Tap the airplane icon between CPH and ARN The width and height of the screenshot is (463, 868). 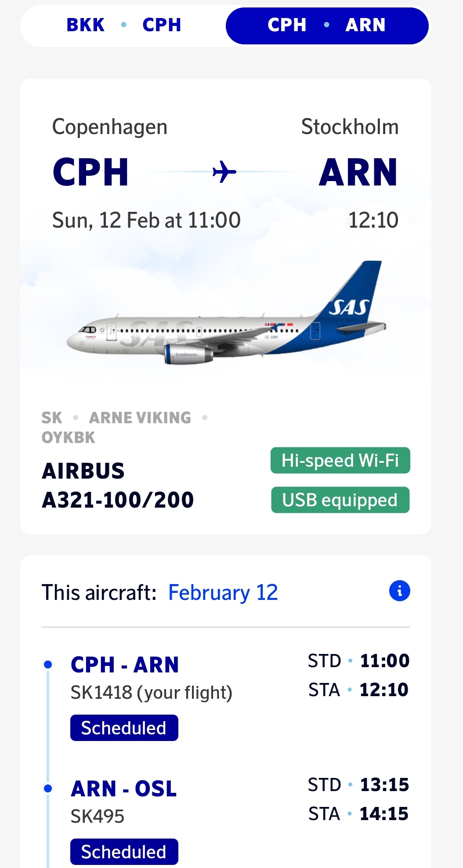click(224, 171)
